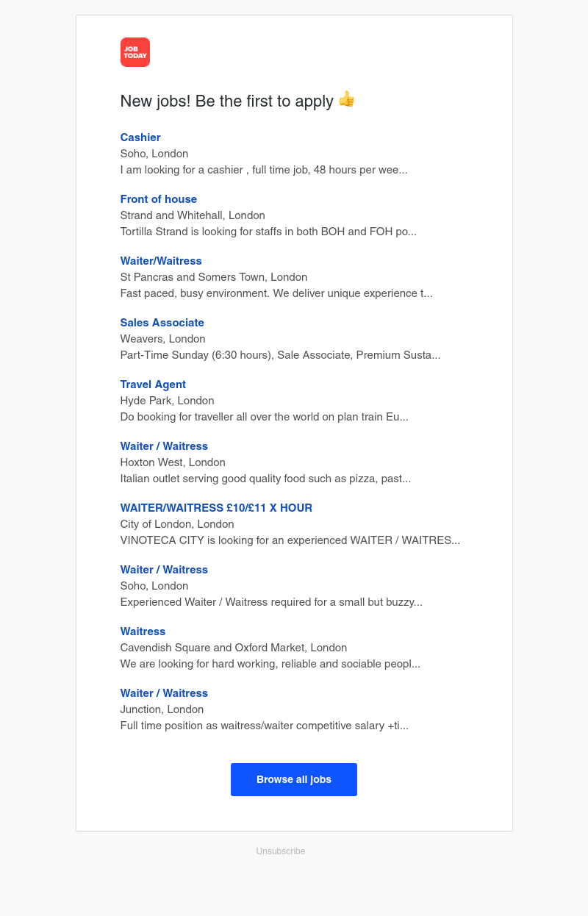Screen dimensions: 588x916
Task: Open Waiter / Waitress job located in Soho
Action: click(x=164, y=570)
